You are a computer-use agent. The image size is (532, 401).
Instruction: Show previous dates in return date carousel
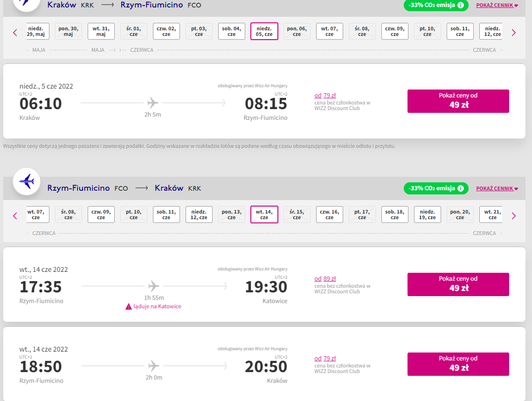[x=15, y=216]
